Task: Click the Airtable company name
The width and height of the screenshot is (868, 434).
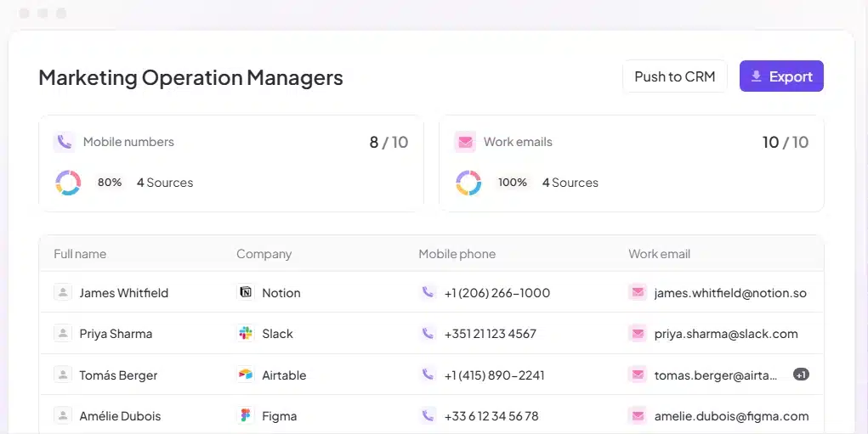Action: pos(284,375)
